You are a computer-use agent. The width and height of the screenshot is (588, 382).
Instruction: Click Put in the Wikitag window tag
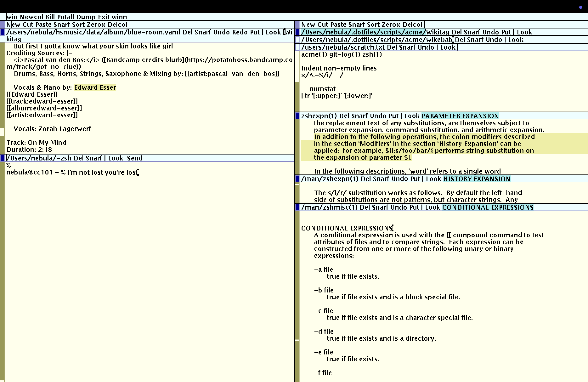click(506, 32)
